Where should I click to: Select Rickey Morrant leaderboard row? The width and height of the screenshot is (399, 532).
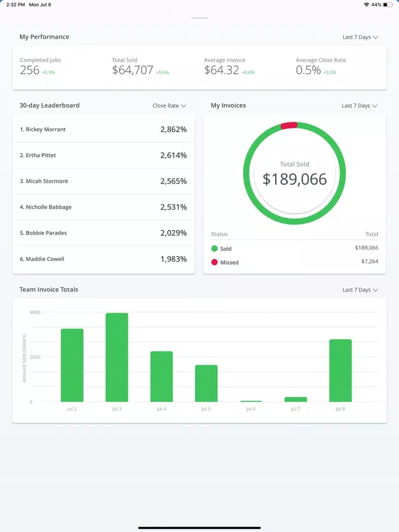click(104, 129)
